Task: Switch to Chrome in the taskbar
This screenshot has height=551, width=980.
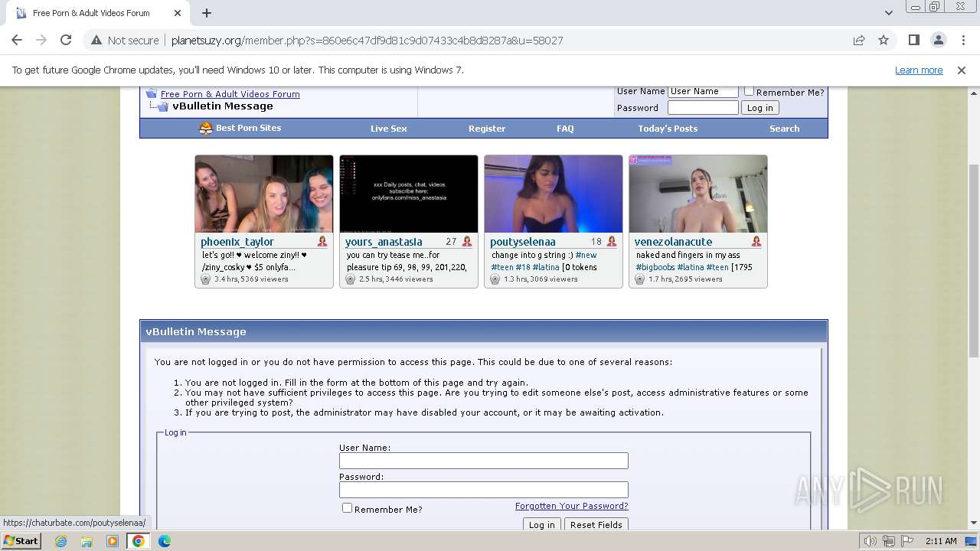Action: [x=139, y=541]
